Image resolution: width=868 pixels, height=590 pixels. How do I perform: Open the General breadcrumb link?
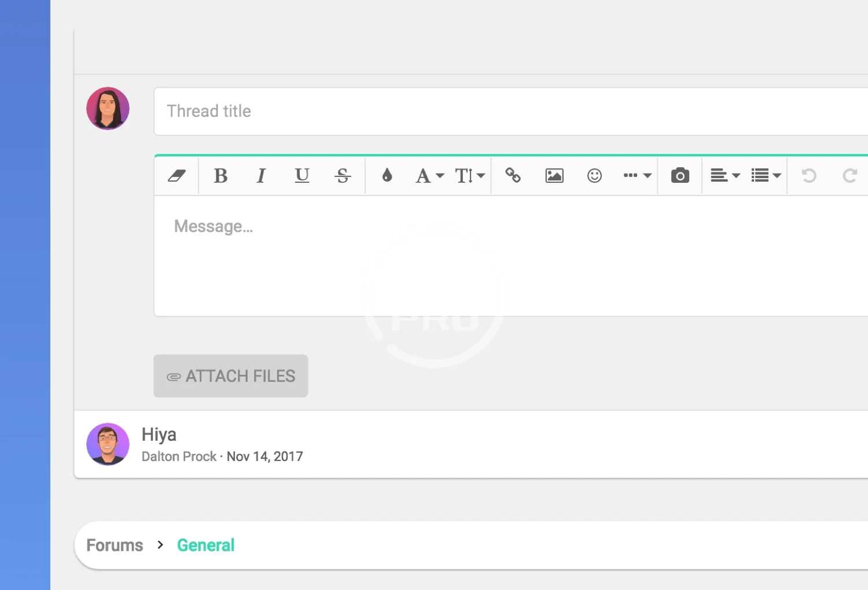(x=205, y=545)
